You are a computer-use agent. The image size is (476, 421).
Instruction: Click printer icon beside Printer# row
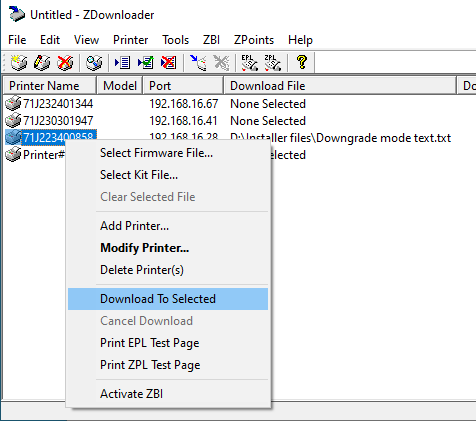coord(13,154)
